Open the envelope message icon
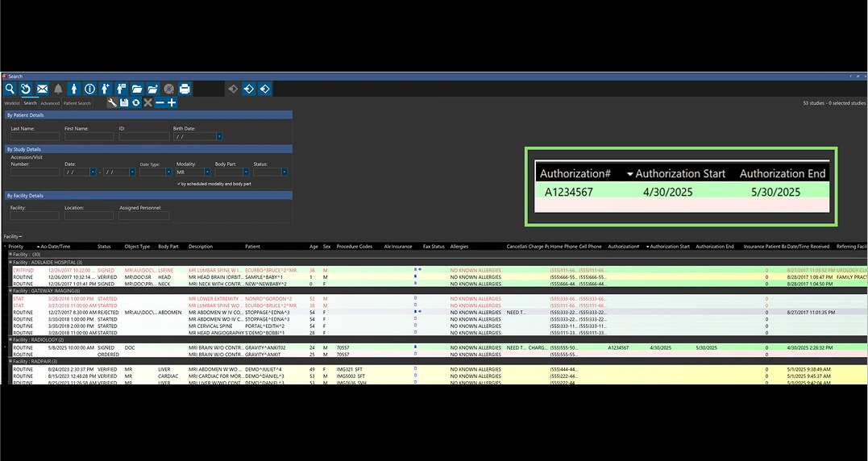The width and height of the screenshot is (868, 461). click(42, 89)
